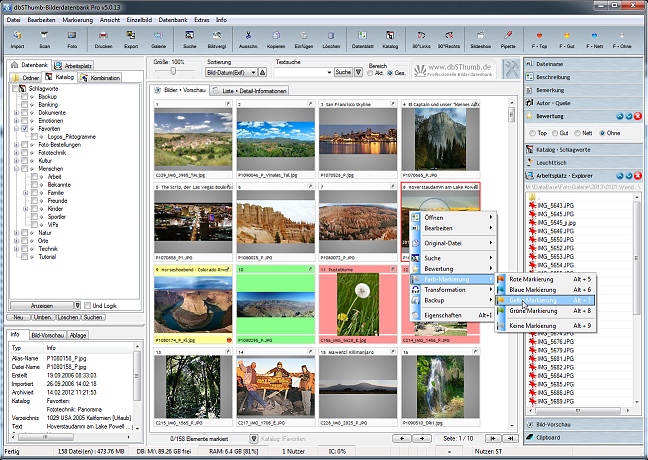Check the Favoriten keyword checkbox

click(x=25, y=129)
